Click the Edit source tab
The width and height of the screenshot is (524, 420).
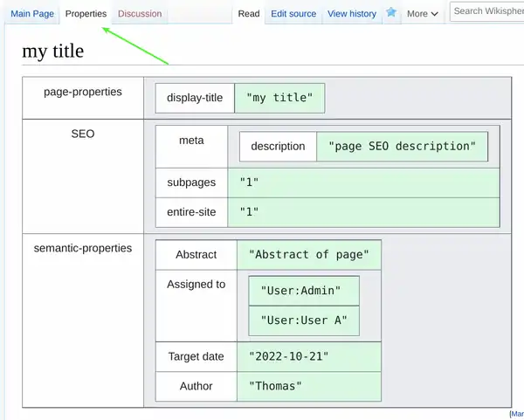point(293,14)
